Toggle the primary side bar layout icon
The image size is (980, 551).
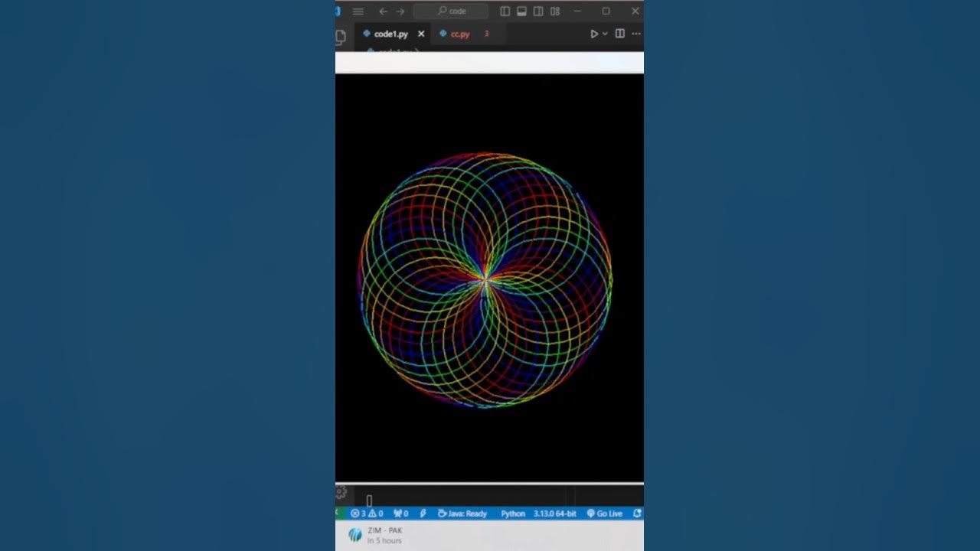coord(505,11)
